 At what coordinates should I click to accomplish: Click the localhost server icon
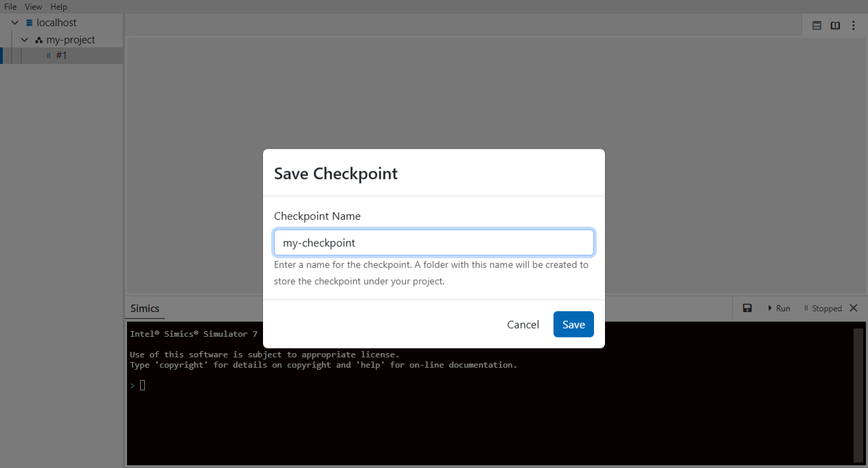29,23
